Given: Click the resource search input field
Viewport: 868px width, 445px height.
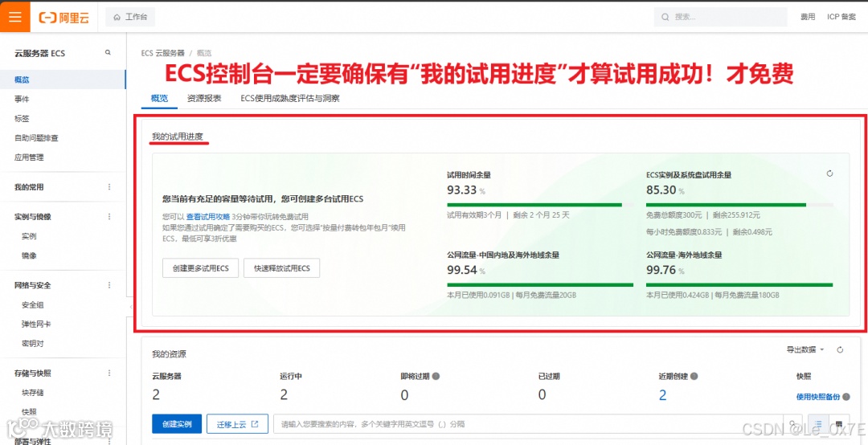Looking at the screenshot, I should point(529,424).
